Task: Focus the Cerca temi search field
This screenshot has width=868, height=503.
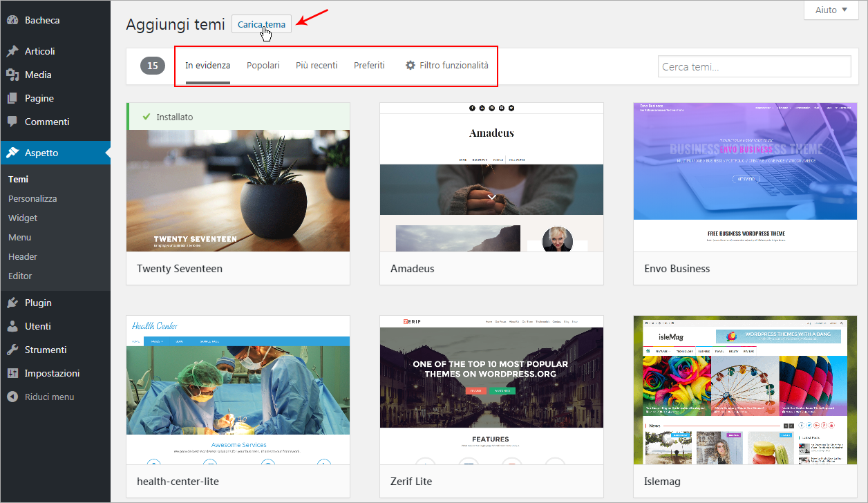Action: click(754, 67)
